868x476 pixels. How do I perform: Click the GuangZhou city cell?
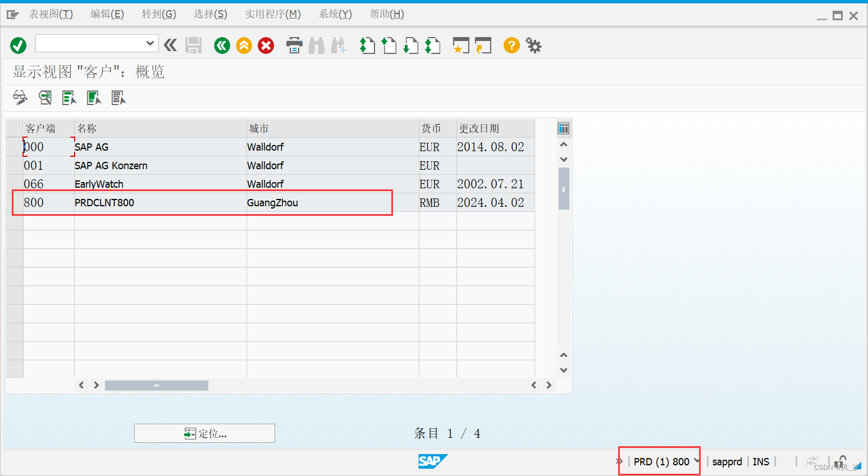click(333, 202)
